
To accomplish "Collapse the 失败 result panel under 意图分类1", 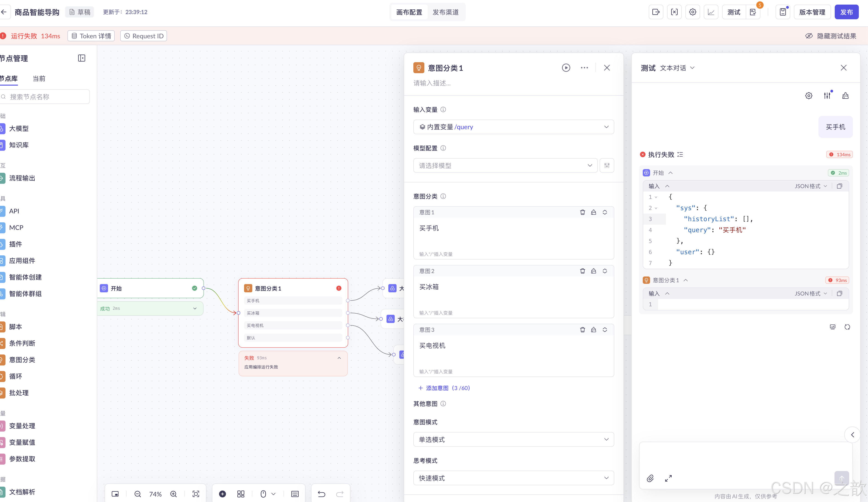I will coord(339,358).
